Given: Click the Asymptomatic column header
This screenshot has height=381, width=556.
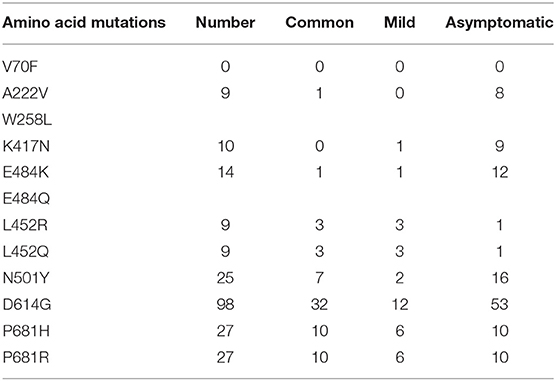Looking at the screenshot, I should 499,23.
